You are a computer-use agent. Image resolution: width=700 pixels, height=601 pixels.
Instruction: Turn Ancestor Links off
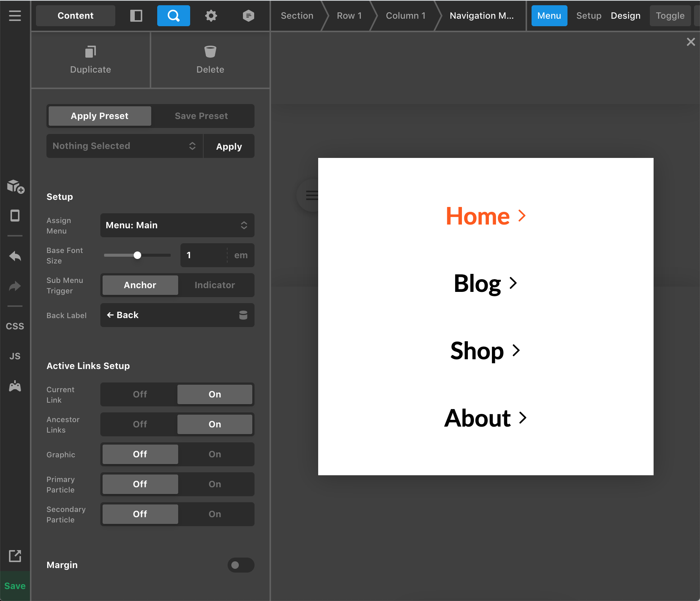coord(140,424)
